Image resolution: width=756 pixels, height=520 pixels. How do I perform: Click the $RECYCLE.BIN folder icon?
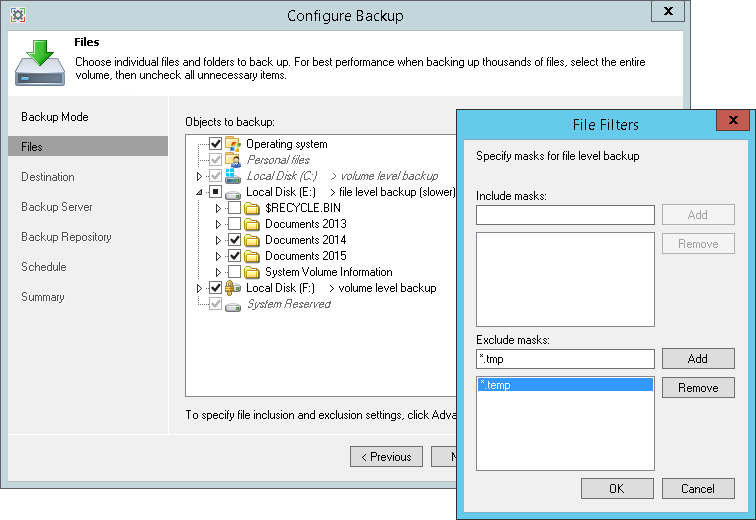[252, 208]
